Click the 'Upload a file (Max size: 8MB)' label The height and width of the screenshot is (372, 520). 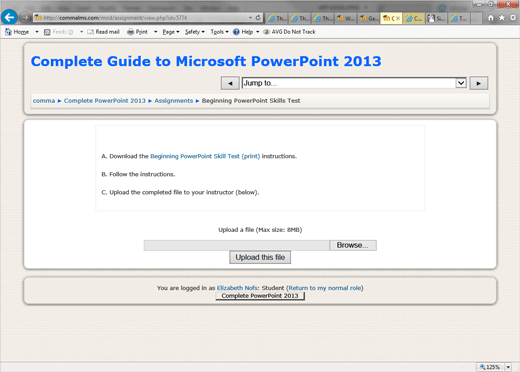click(x=260, y=230)
